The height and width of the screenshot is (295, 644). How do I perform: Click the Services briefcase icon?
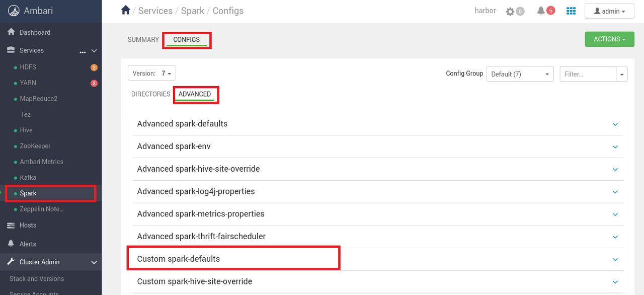click(11, 50)
